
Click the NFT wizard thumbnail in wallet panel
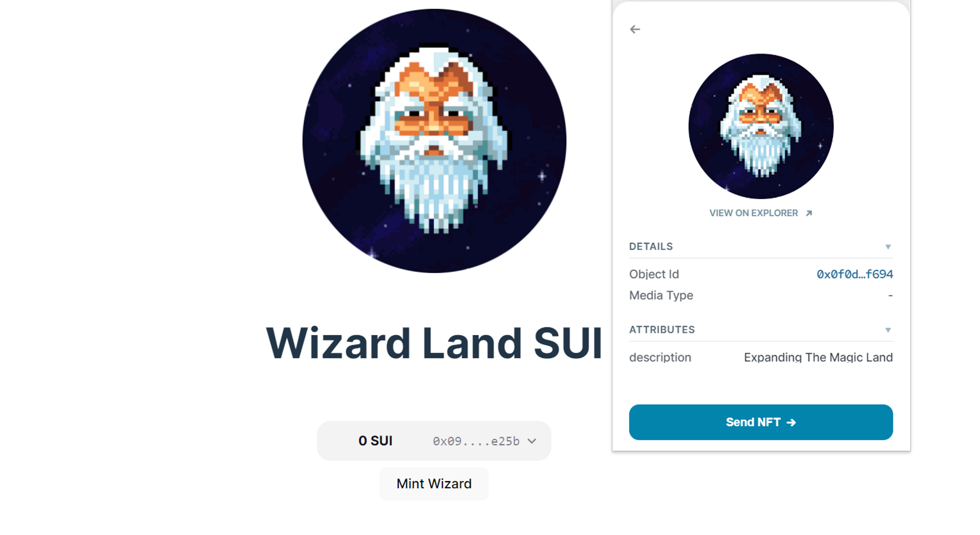pyautogui.click(x=760, y=127)
